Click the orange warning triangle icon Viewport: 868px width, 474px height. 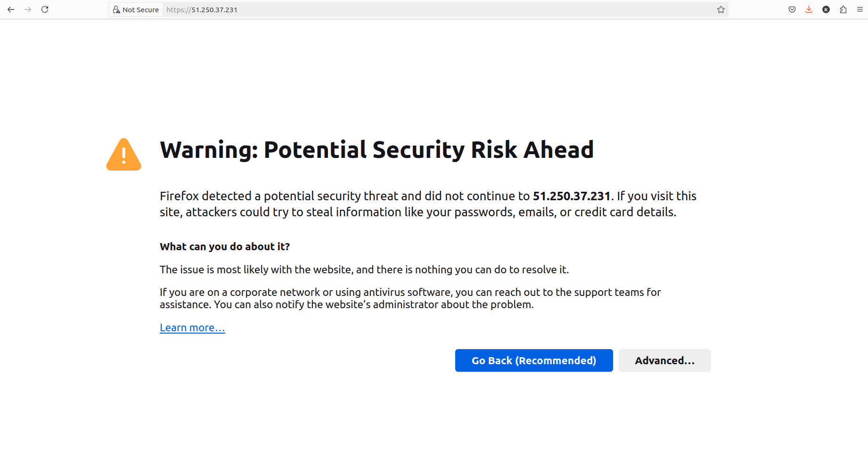click(124, 155)
